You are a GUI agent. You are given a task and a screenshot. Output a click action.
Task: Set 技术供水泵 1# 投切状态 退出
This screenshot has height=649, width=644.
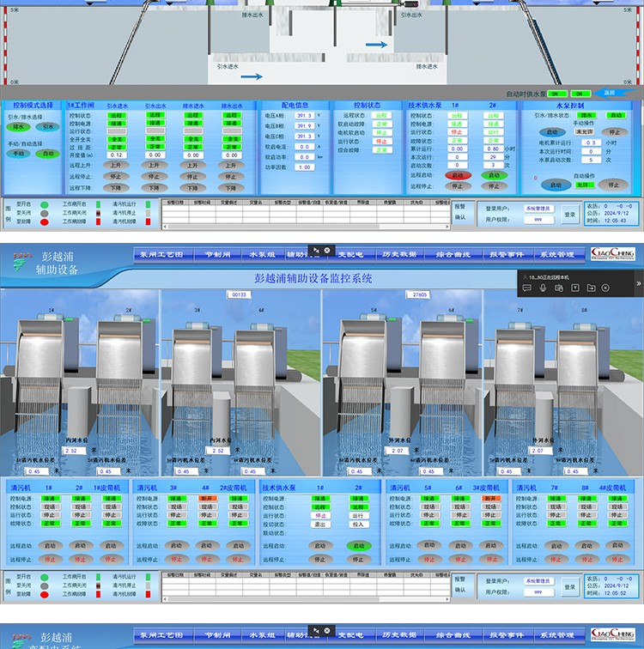pyautogui.click(x=320, y=525)
